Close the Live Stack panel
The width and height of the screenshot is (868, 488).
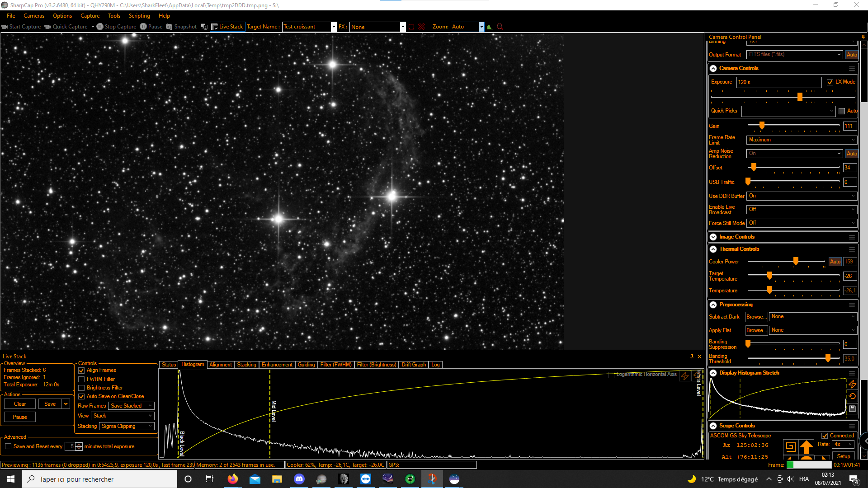(x=699, y=357)
